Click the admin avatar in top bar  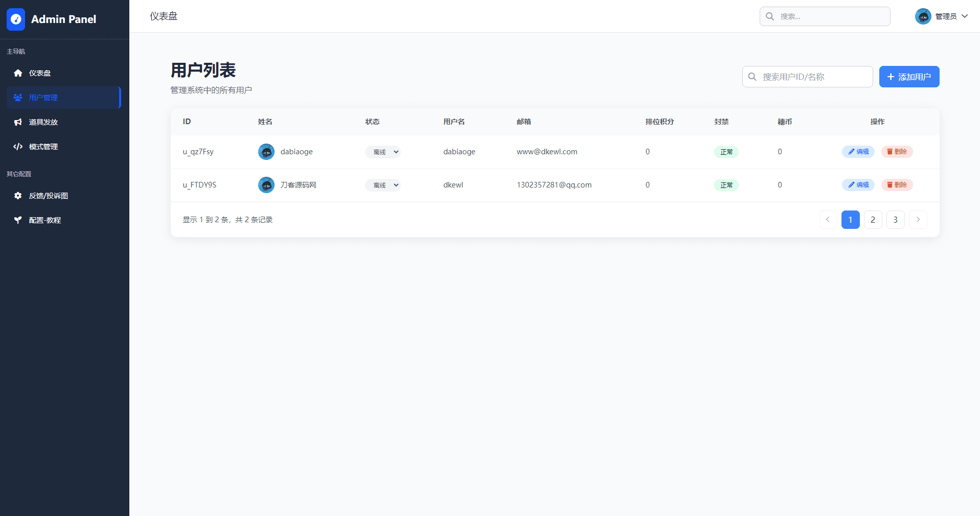pos(923,16)
